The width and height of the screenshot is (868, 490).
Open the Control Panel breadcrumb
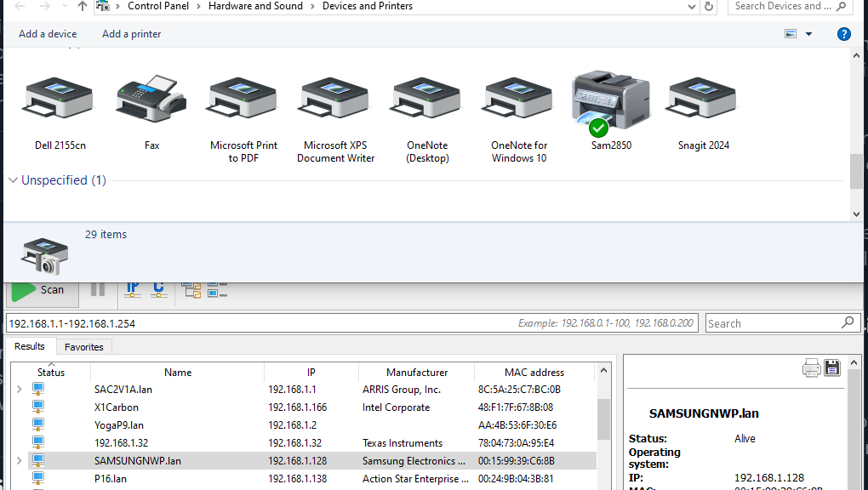point(158,6)
